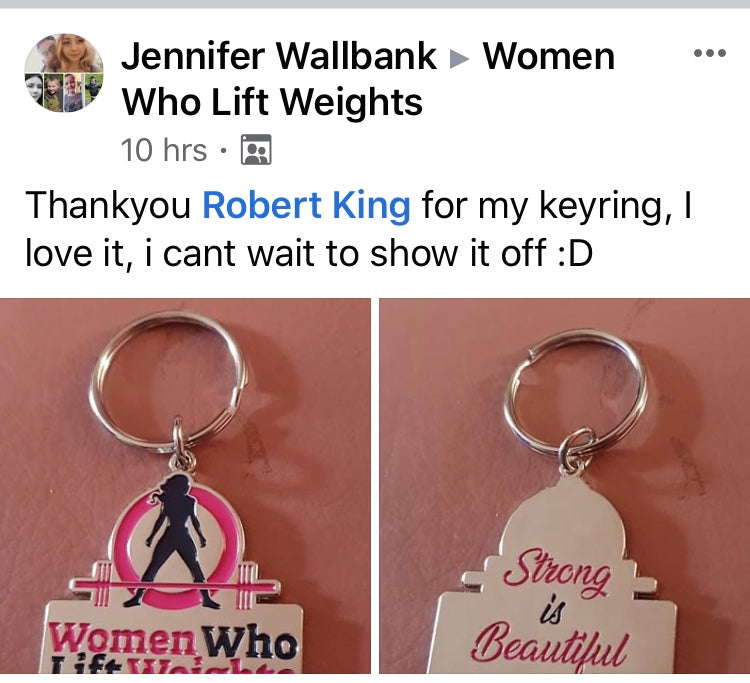Tap the Who Lift Weights second title line

point(272,102)
